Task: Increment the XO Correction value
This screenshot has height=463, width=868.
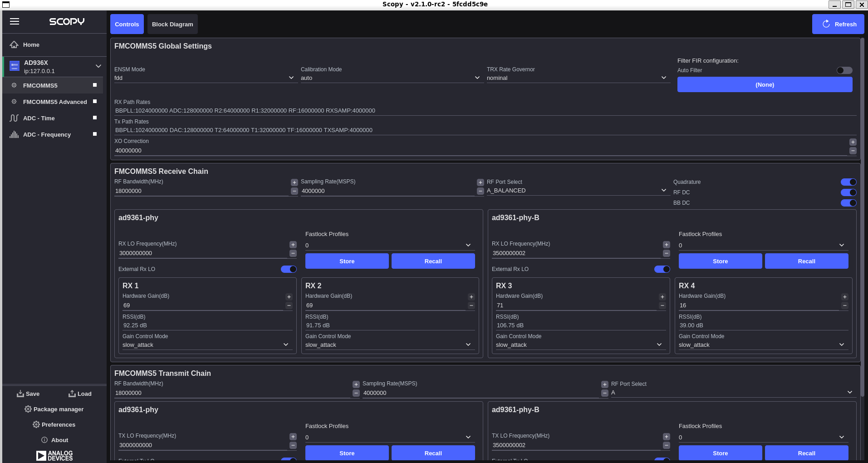Action: (x=853, y=142)
